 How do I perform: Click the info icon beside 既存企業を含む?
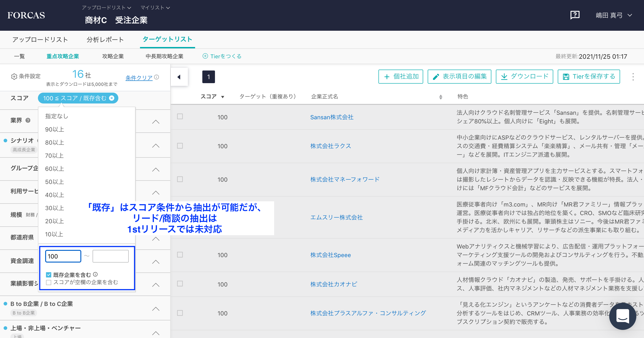96,274
